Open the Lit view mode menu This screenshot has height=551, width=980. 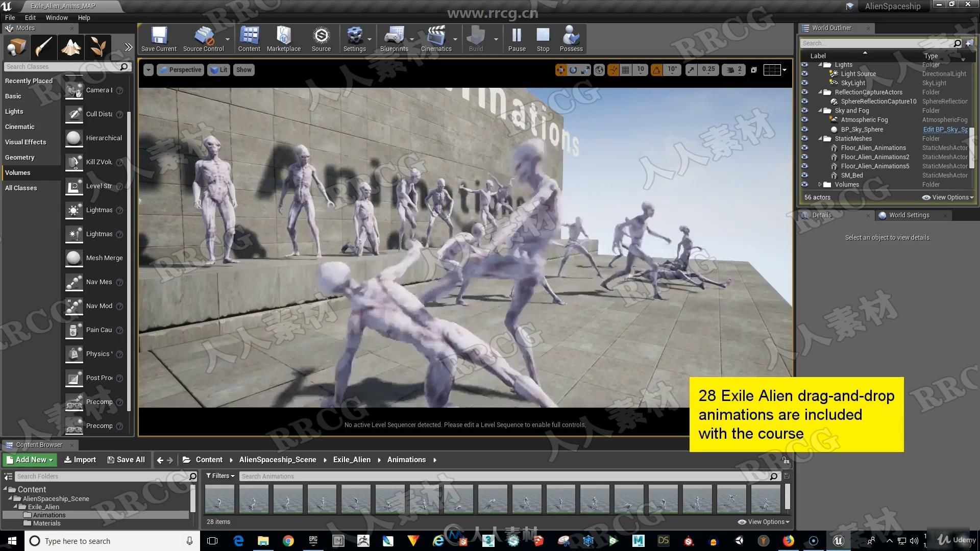(219, 70)
